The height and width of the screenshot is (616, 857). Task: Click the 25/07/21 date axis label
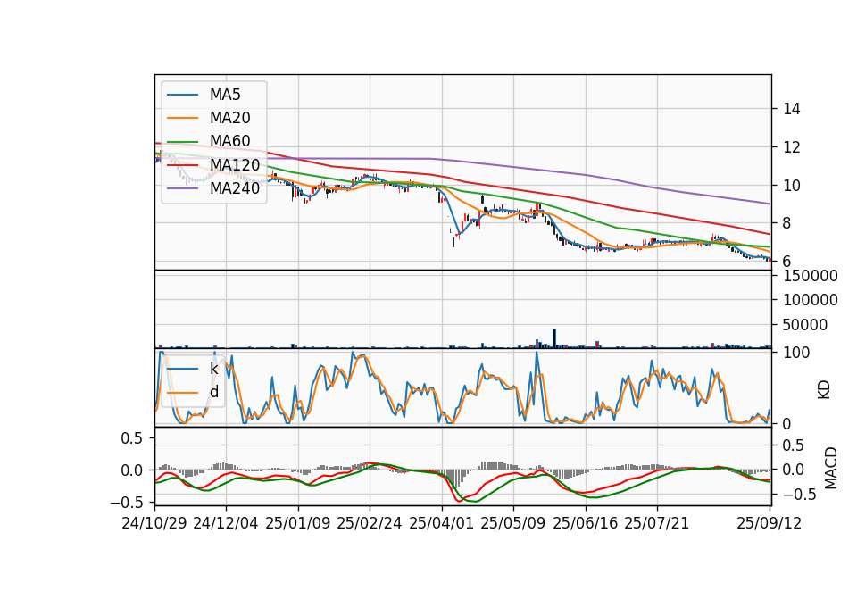656,523
